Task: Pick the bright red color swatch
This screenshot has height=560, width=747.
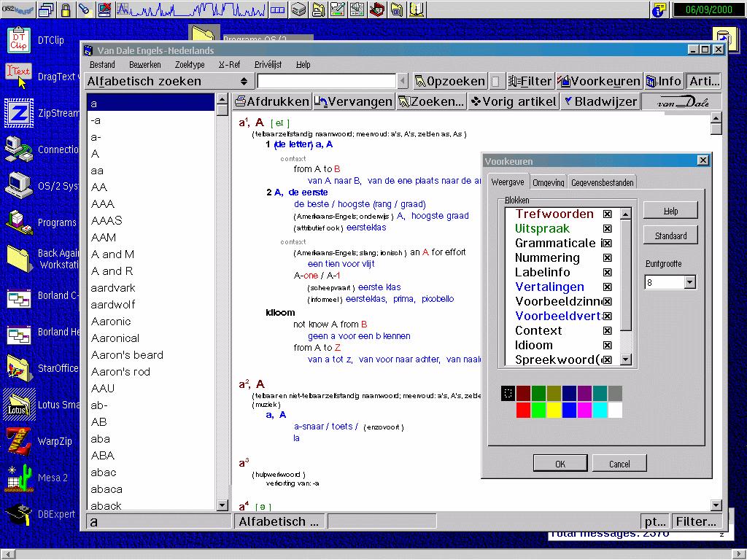Action: (523, 410)
